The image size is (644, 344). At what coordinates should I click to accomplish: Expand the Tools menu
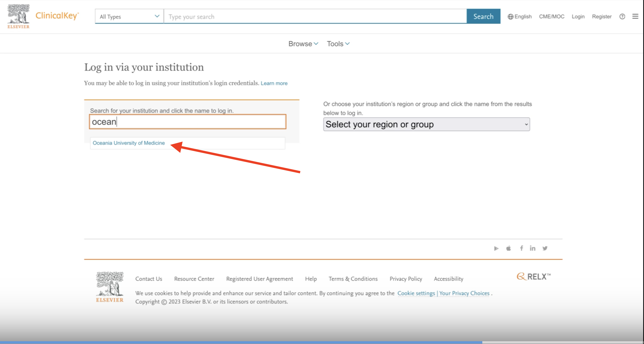click(x=338, y=44)
